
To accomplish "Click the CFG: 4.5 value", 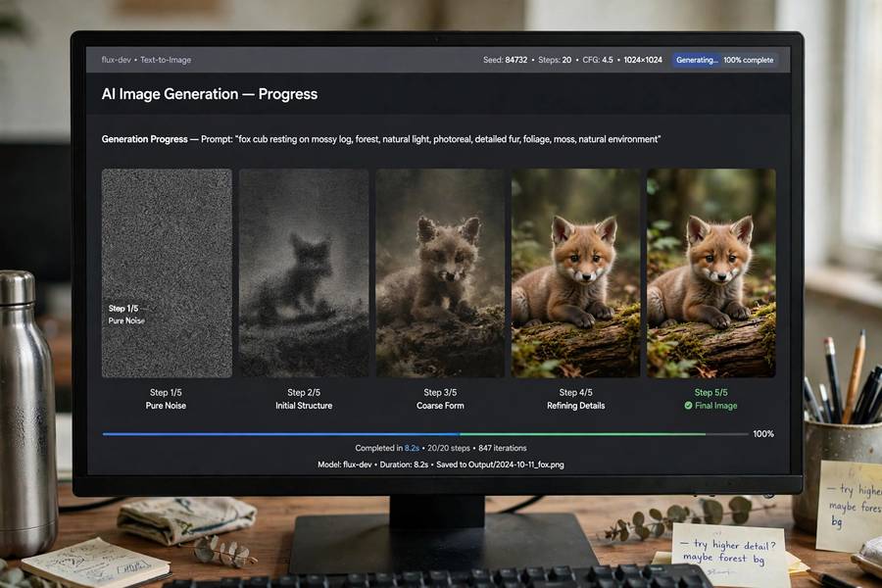I will [x=598, y=60].
